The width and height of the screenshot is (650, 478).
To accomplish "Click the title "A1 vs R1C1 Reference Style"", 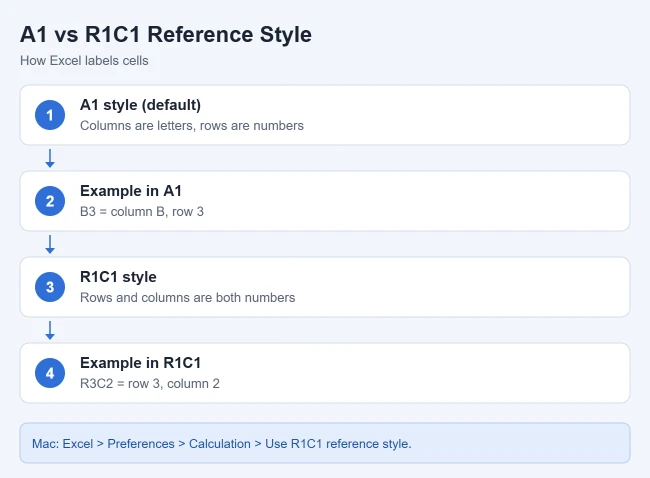I will (x=166, y=34).
